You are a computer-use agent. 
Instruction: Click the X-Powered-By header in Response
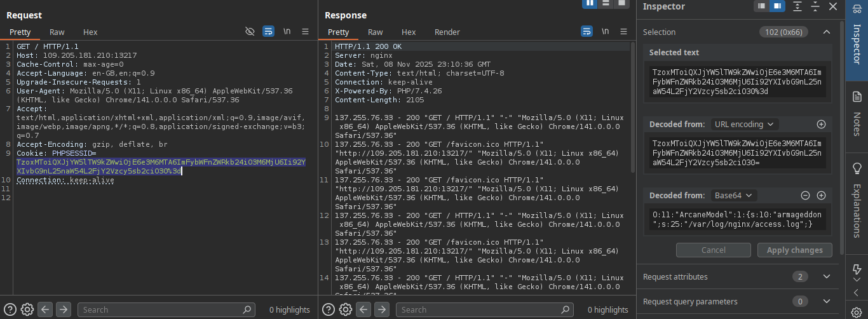[388, 91]
